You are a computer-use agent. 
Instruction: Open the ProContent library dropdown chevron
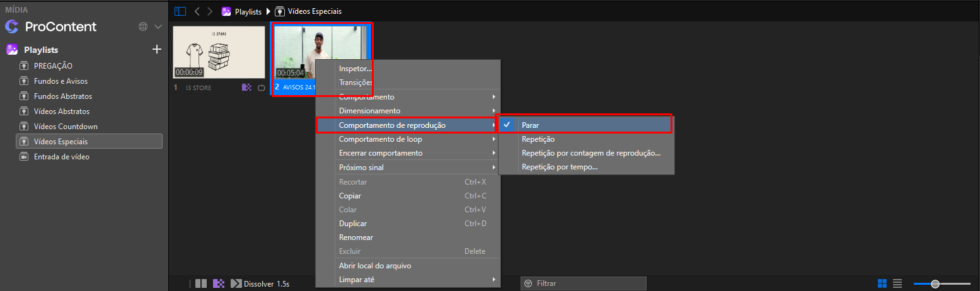tap(158, 27)
